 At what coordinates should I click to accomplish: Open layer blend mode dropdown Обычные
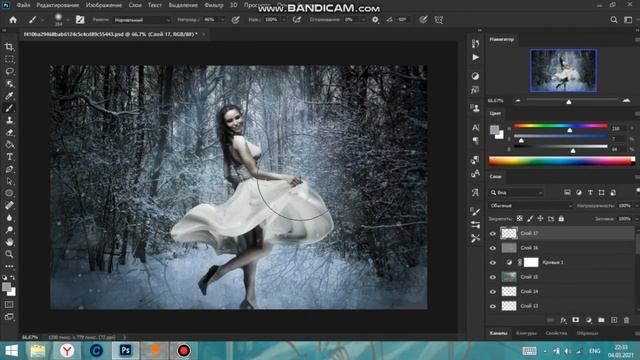[531, 206]
